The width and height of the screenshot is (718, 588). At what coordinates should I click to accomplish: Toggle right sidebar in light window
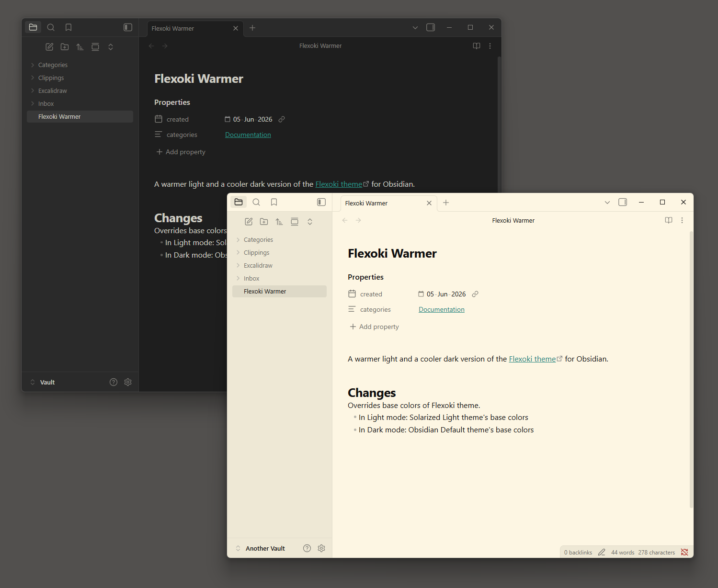(x=623, y=202)
